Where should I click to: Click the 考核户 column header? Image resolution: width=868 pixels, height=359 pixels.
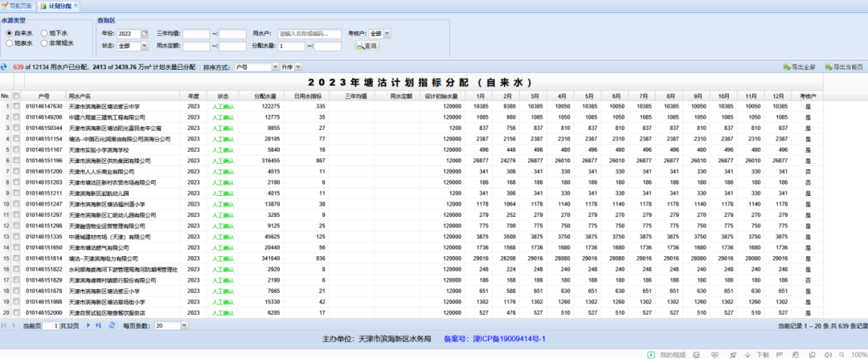click(x=808, y=96)
